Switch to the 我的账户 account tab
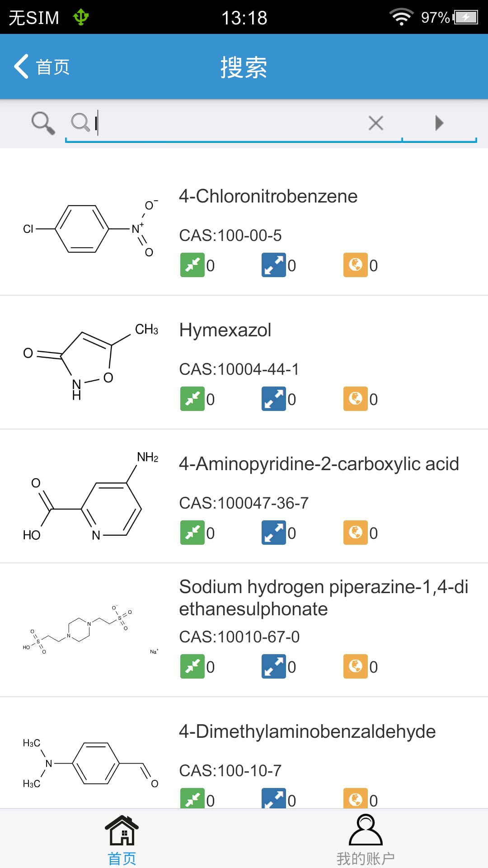 click(366, 840)
